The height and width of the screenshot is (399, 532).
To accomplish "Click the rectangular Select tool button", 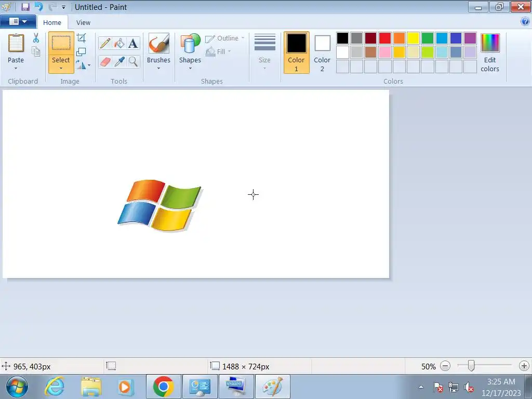I will (x=61, y=43).
